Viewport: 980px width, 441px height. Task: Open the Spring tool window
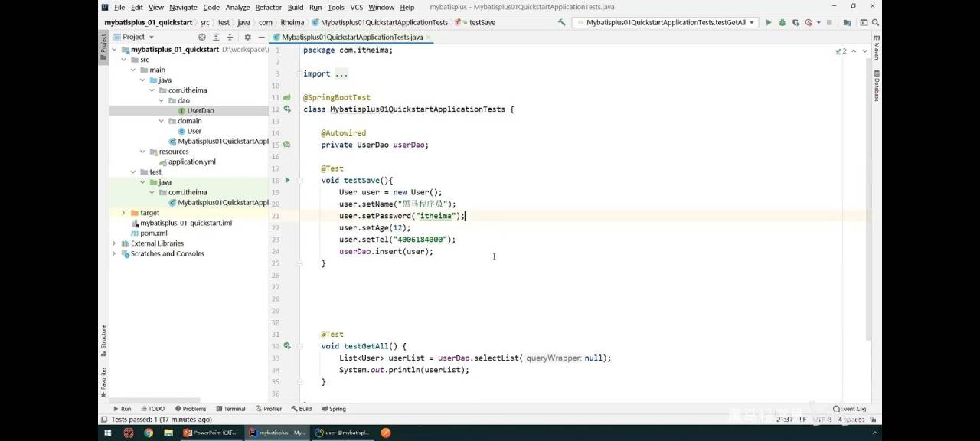[x=334, y=409]
